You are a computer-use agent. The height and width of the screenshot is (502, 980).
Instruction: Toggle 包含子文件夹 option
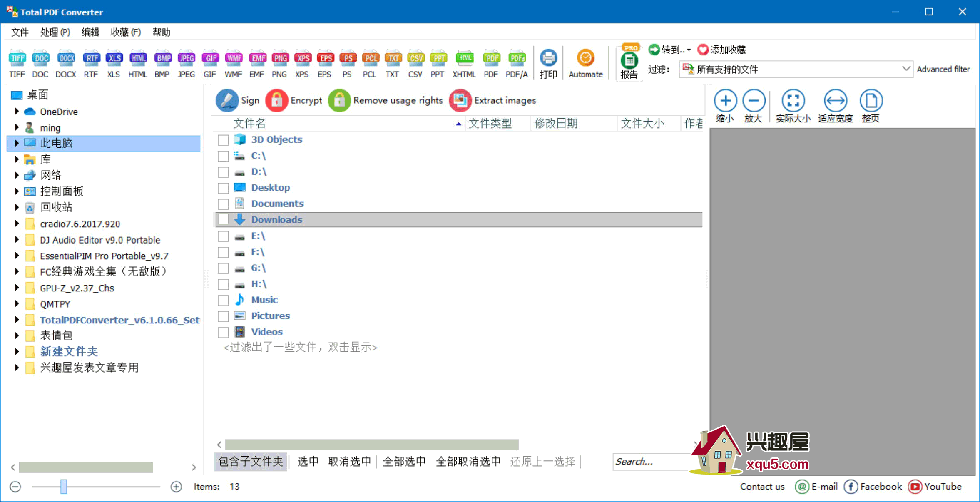[x=251, y=462]
